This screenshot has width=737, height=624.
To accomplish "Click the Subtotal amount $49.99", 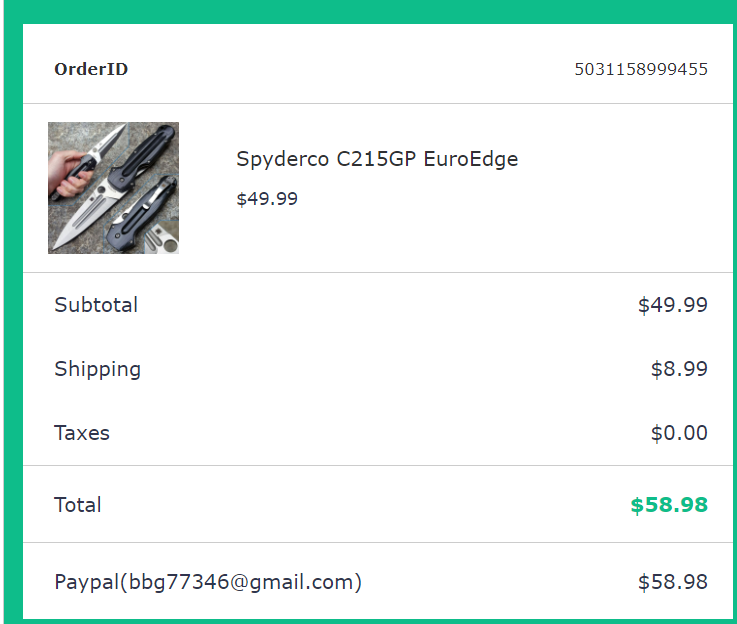I will tap(672, 305).
